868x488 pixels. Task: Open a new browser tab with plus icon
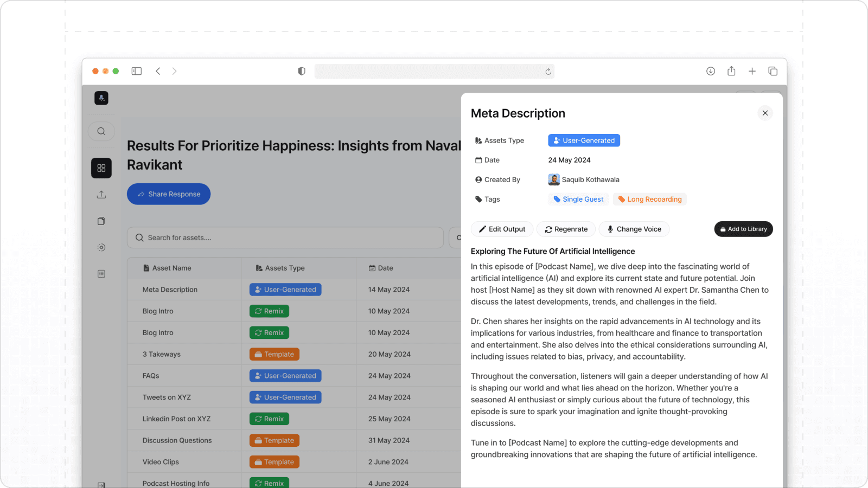pos(752,71)
